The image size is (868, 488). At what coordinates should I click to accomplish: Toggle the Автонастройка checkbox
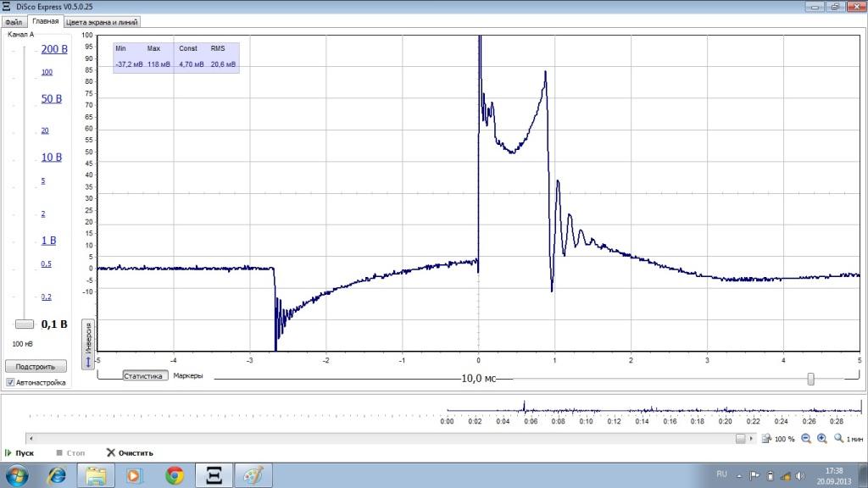click(x=10, y=382)
